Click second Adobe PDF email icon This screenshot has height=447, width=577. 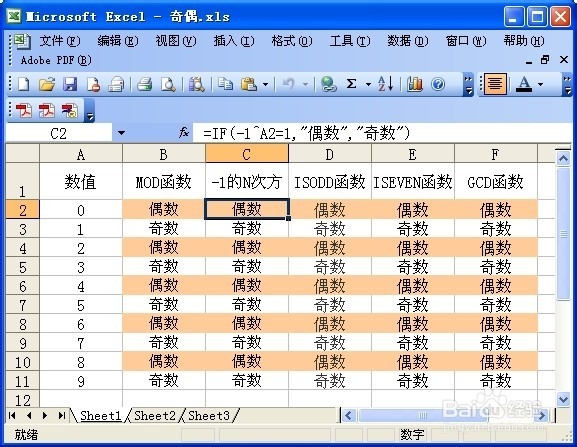47,110
